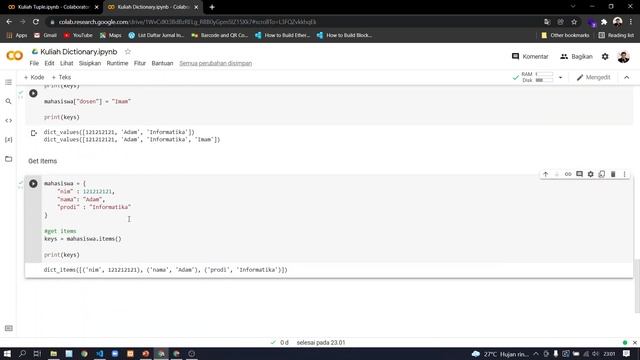Go back in browser history
Screen dimensions: 640x360
click(9, 22)
